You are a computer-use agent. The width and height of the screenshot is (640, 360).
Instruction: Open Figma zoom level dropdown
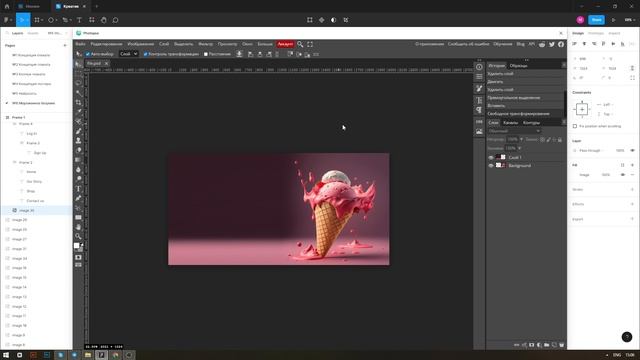[x=629, y=20]
